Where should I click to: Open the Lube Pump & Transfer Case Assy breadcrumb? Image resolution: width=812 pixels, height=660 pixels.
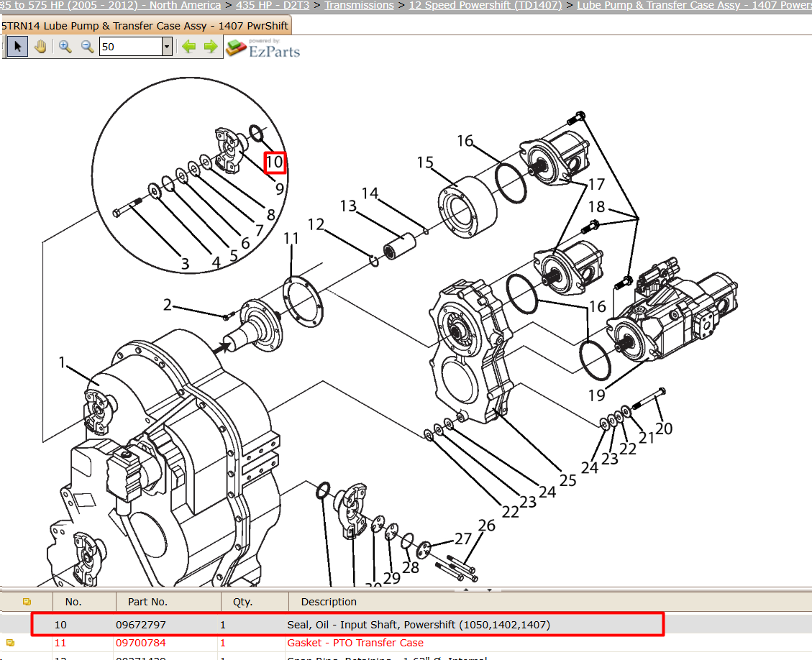(694, 5)
